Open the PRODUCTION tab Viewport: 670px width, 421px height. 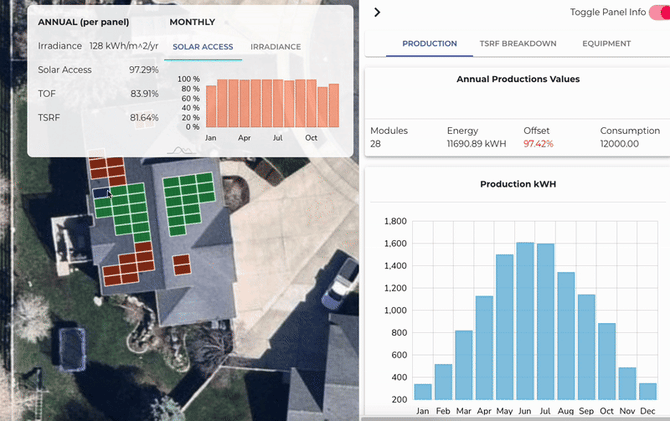[x=429, y=44]
